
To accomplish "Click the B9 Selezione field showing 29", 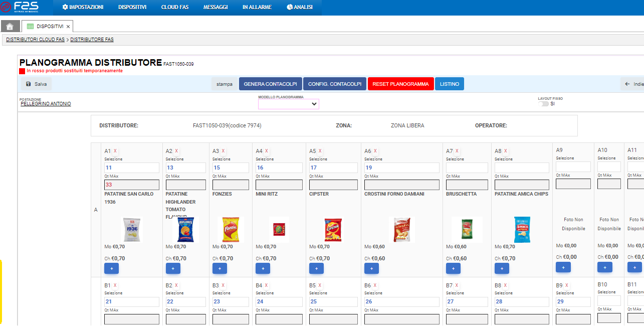I will click(x=573, y=302).
